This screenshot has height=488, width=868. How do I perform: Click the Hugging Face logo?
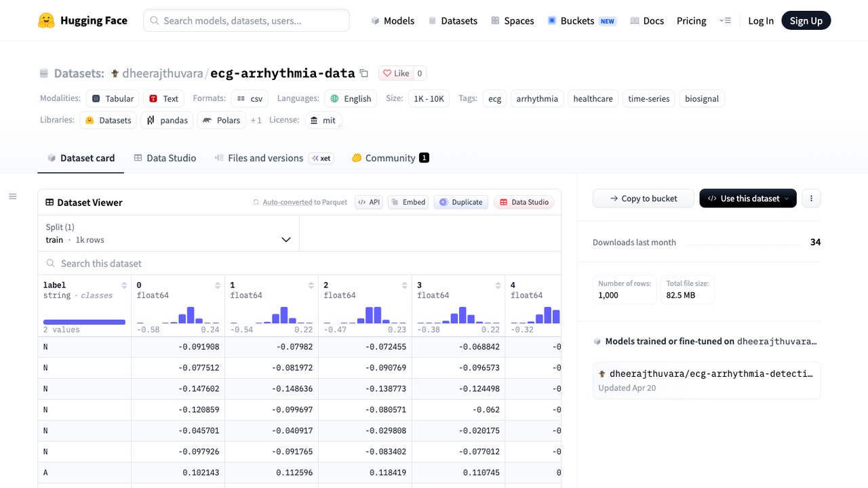(x=83, y=20)
